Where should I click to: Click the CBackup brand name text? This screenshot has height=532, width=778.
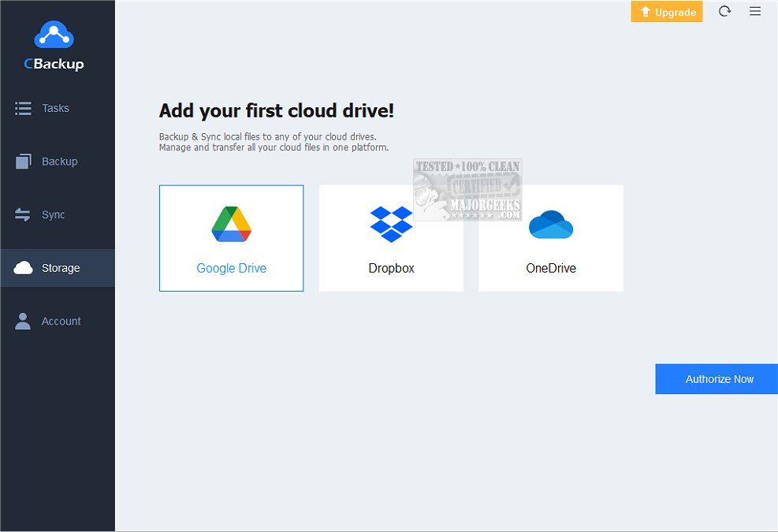coord(54,64)
